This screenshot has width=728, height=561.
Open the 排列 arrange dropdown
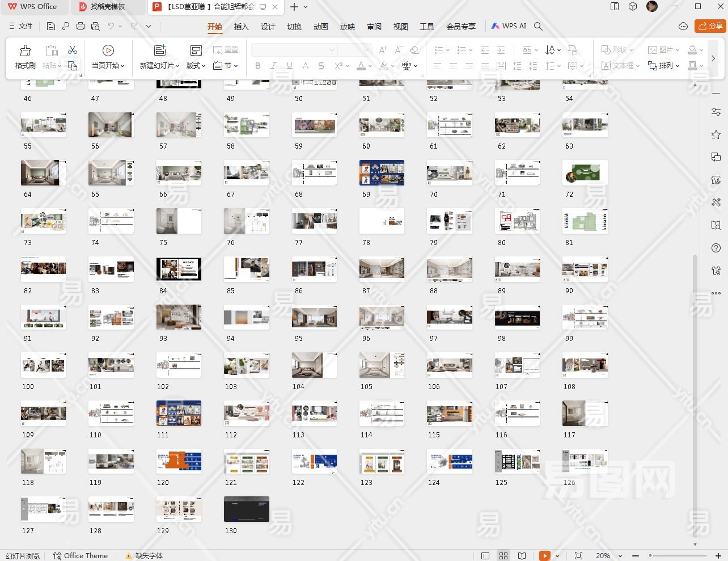tap(664, 66)
